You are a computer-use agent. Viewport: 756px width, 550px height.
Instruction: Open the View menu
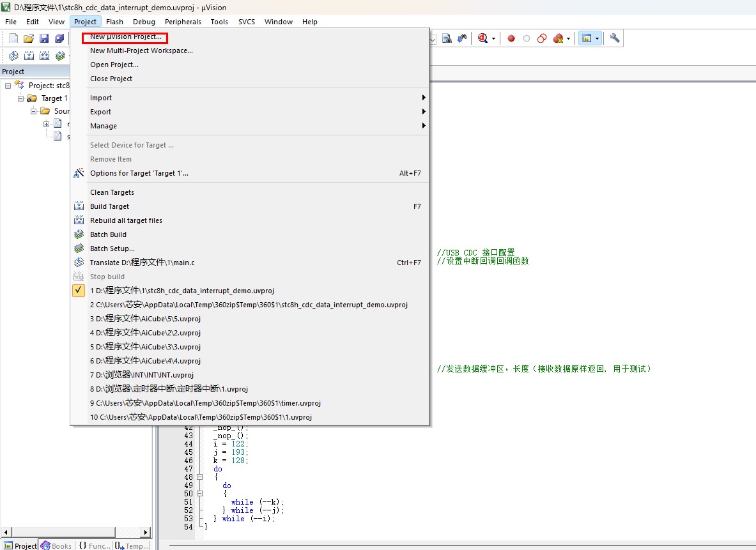pos(56,22)
